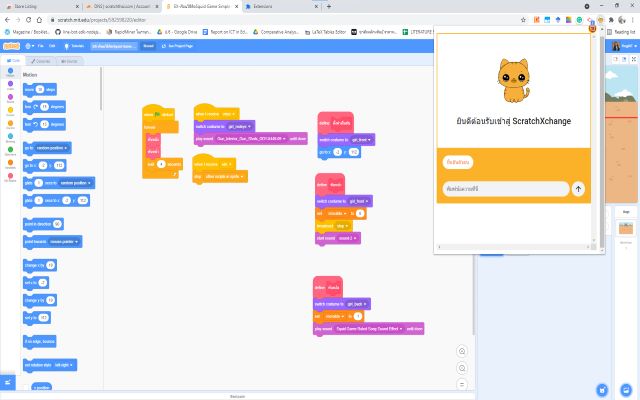Select the stage backdrop thumbnail
The image size is (640, 400).
626,229
